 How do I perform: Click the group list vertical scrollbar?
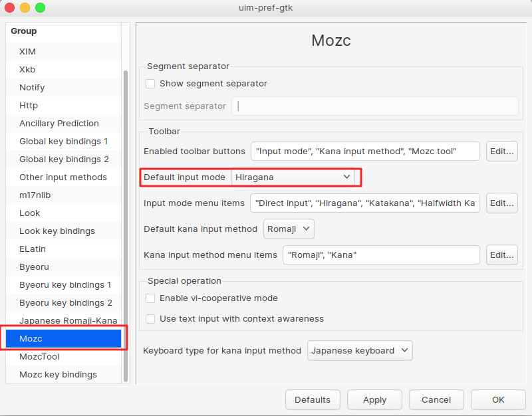tap(126, 226)
